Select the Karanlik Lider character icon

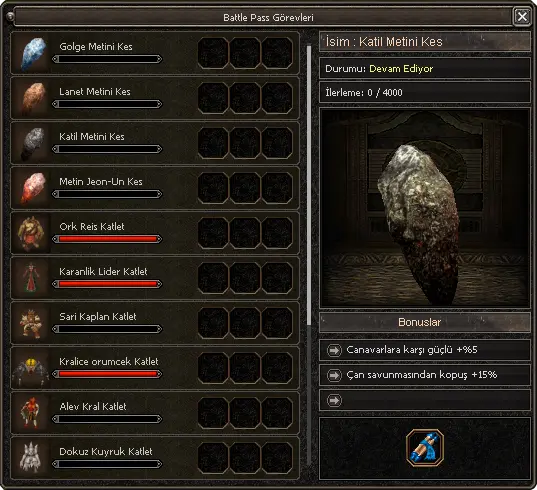[31, 278]
